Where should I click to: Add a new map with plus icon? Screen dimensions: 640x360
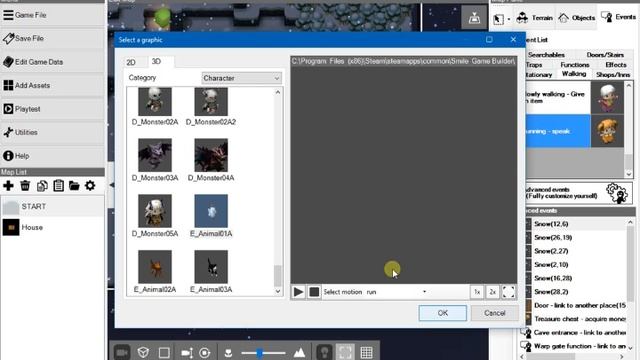[x=8, y=186]
